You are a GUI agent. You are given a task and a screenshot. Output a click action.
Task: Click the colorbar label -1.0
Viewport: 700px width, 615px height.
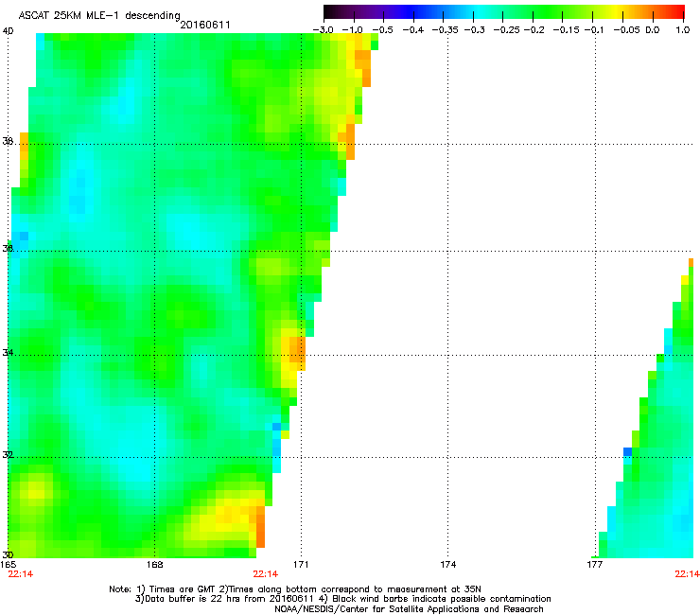tap(352, 30)
